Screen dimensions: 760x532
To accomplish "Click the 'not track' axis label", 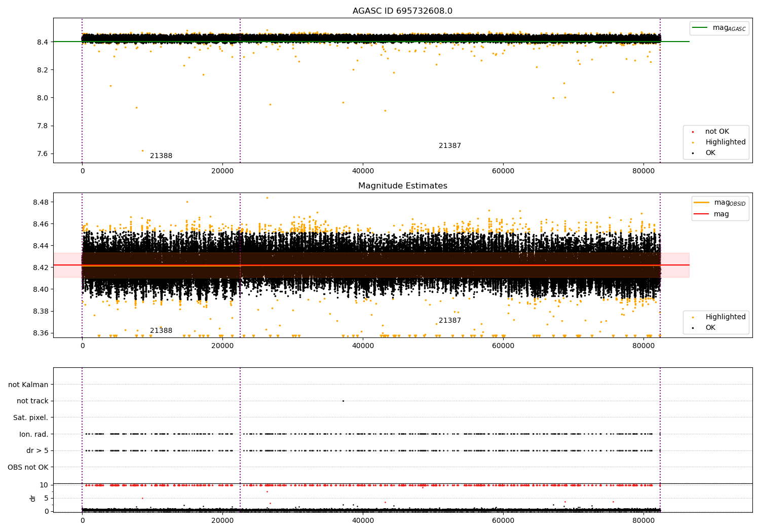I will tap(32, 401).
